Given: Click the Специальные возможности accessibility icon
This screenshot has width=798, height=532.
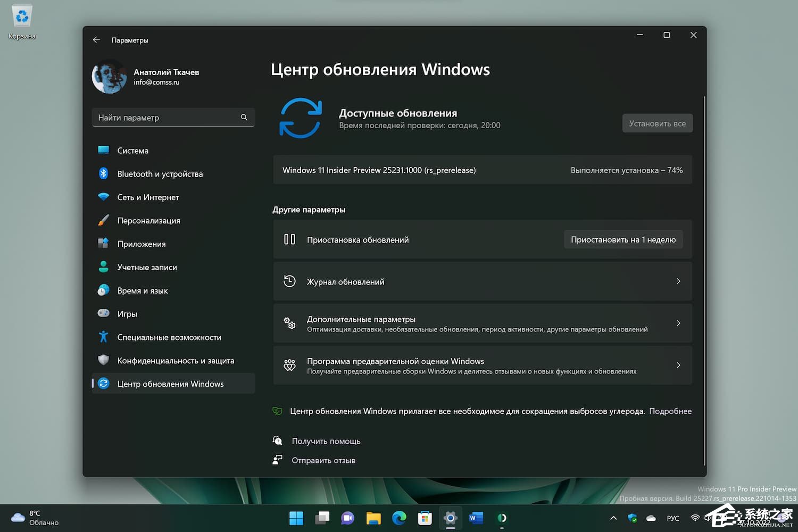Looking at the screenshot, I should coord(104,337).
